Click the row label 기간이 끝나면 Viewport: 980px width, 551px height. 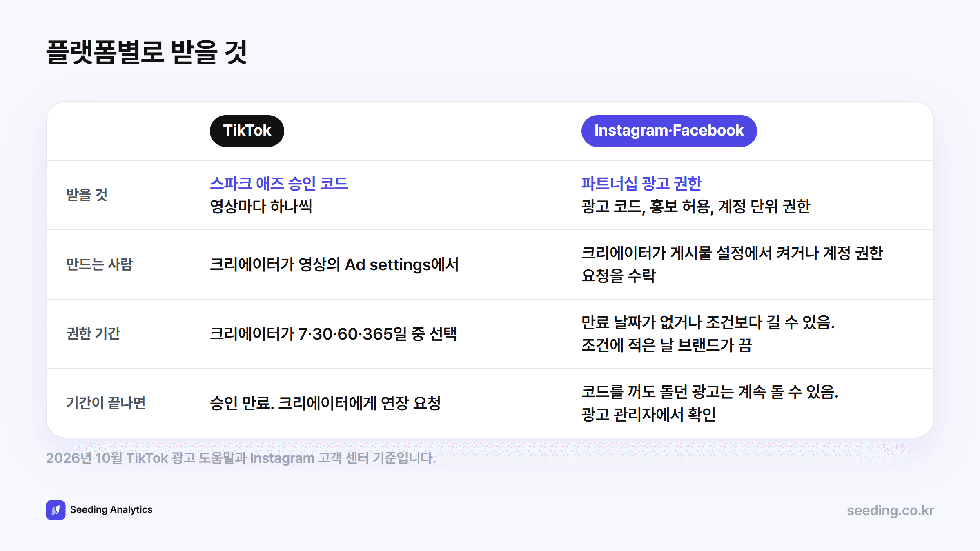point(106,403)
